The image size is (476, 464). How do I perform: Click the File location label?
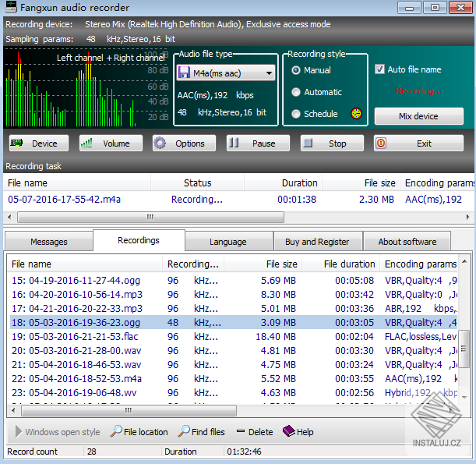(x=146, y=432)
